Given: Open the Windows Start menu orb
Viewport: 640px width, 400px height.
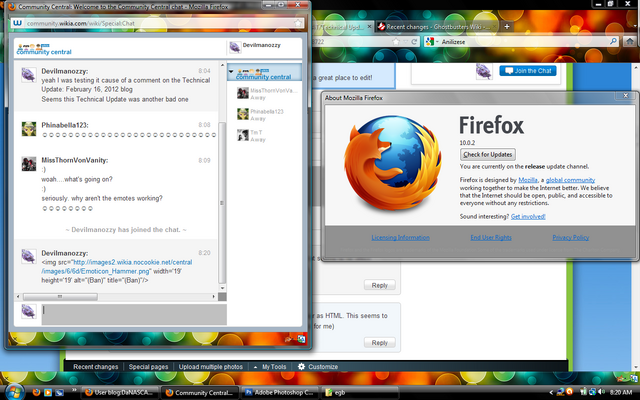Looking at the screenshot, I should [15, 391].
